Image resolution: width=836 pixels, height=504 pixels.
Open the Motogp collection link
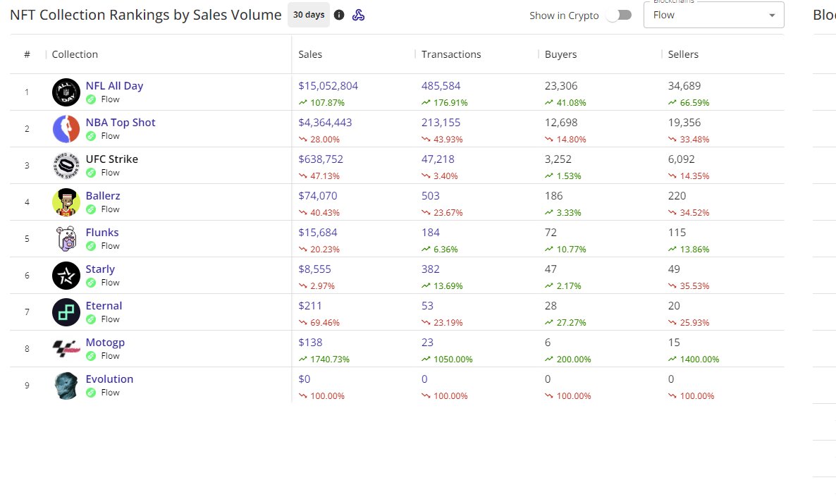click(x=105, y=343)
